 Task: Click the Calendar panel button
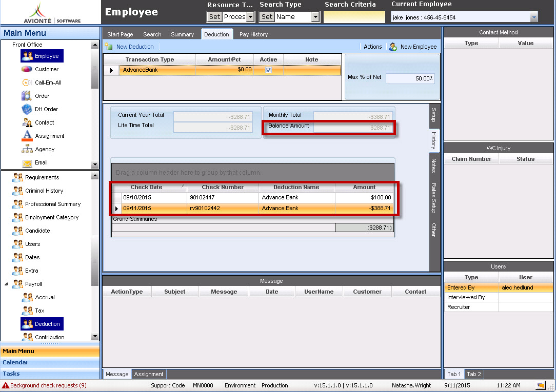50,362
